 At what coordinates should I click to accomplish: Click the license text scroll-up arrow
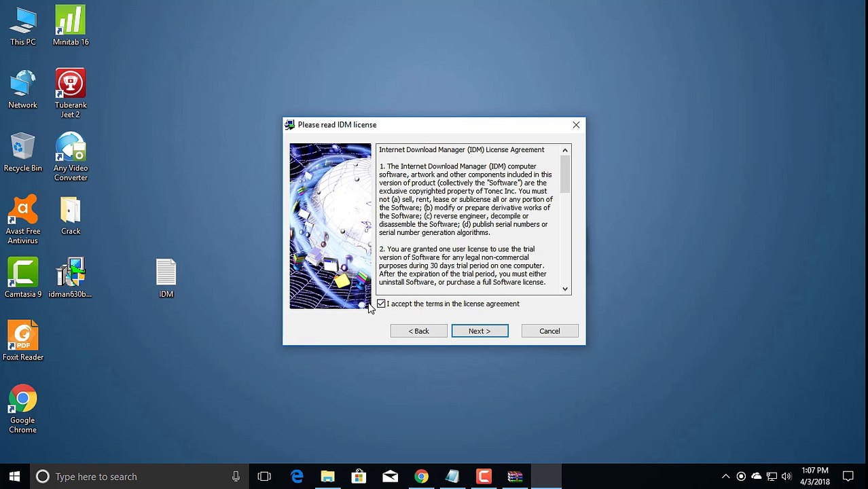coord(565,150)
